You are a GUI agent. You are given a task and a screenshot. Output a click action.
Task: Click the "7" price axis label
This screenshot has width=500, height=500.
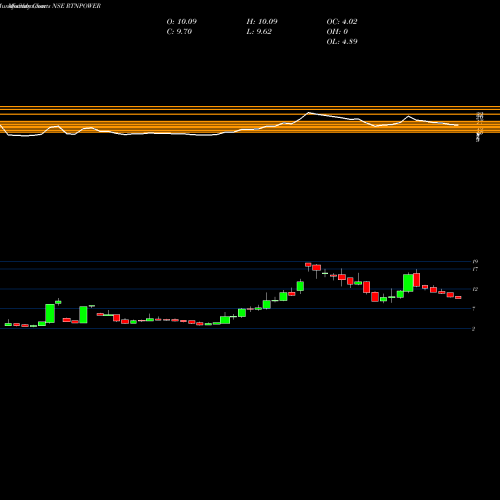tap(474, 309)
